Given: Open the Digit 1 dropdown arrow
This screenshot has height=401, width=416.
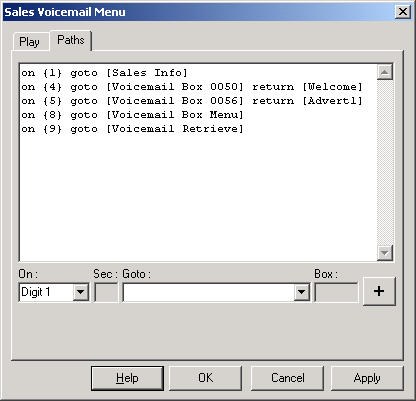Looking at the screenshot, I should click(81, 292).
